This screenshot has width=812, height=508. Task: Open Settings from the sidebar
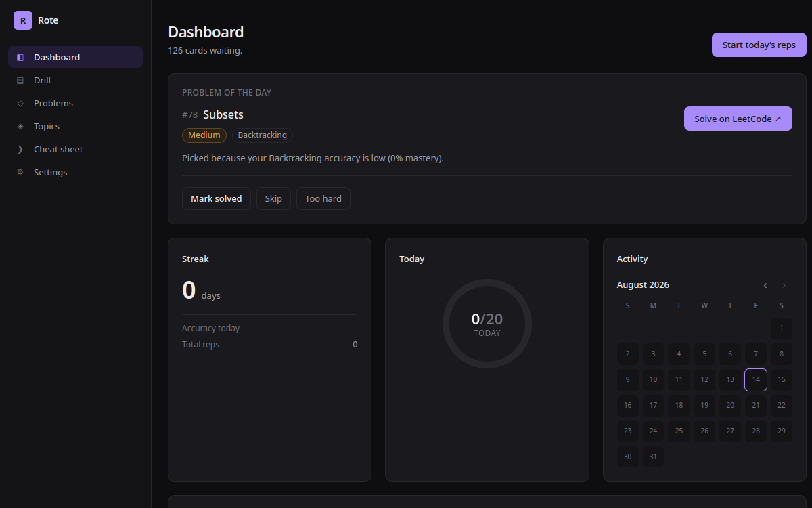(x=75, y=172)
